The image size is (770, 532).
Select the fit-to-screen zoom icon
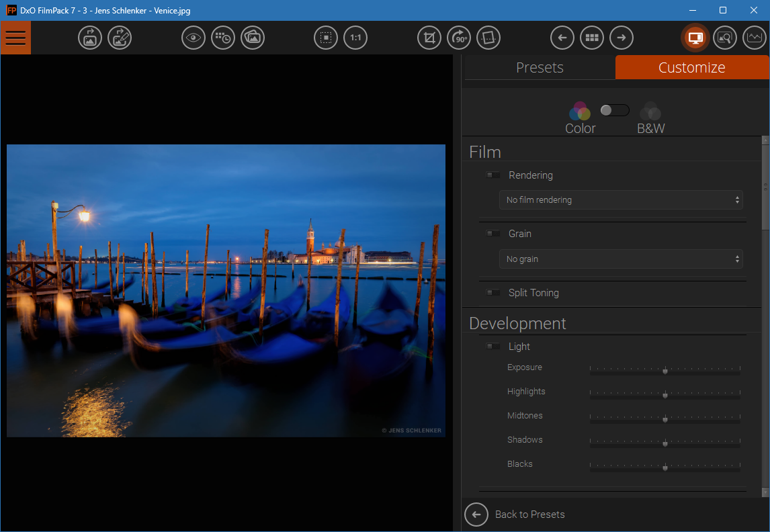(x=326, y=38)
